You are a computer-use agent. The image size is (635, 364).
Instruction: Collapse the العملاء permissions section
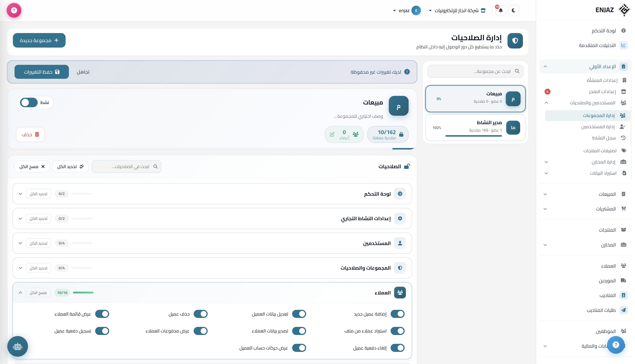point(21,293)
